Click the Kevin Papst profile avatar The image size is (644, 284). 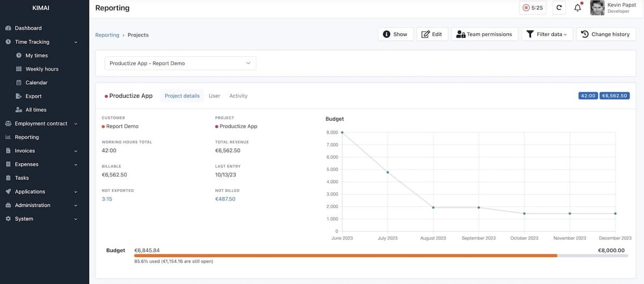click(x=597, y=8)
